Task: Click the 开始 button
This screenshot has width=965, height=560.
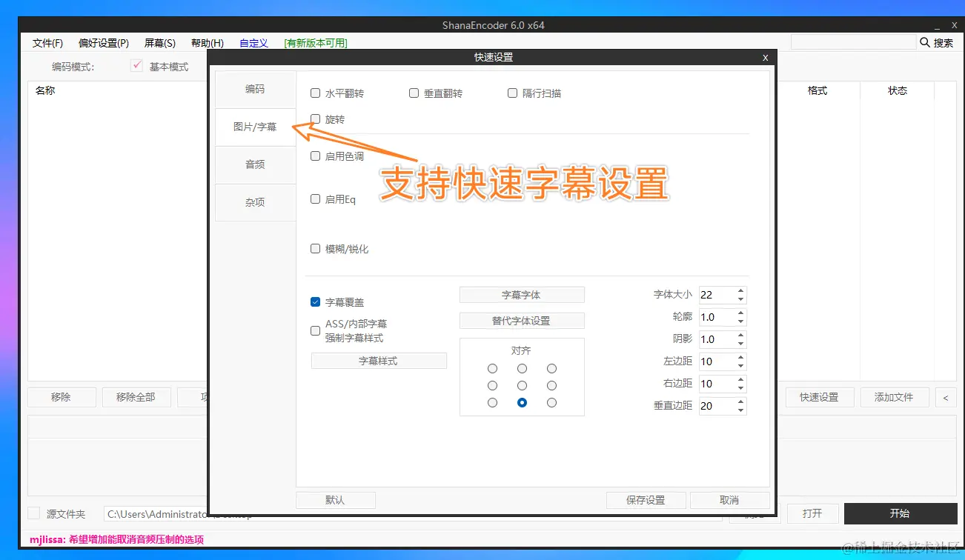Action: (900, 513)
